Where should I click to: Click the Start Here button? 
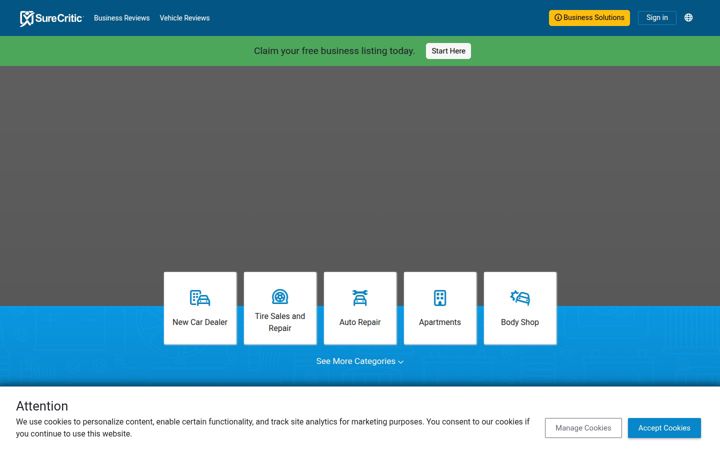(448, 51)
